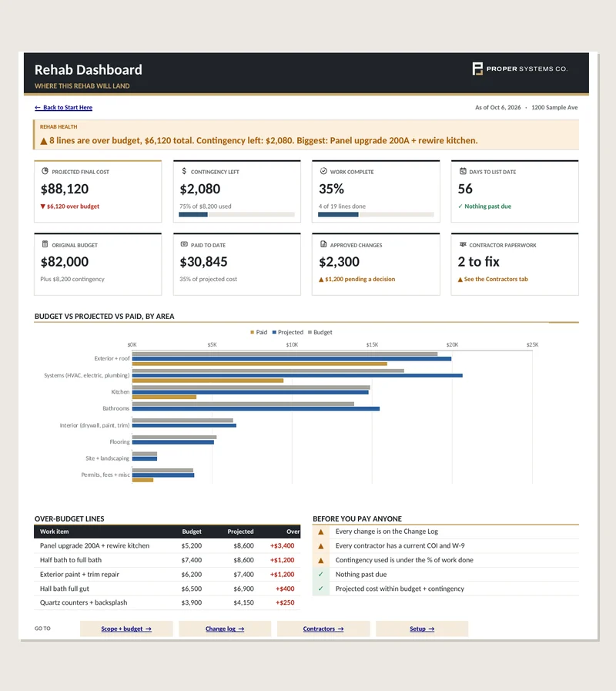Click the Bathrooms chart label
This screenshot has height=691, width=616.
click(116, 408)
